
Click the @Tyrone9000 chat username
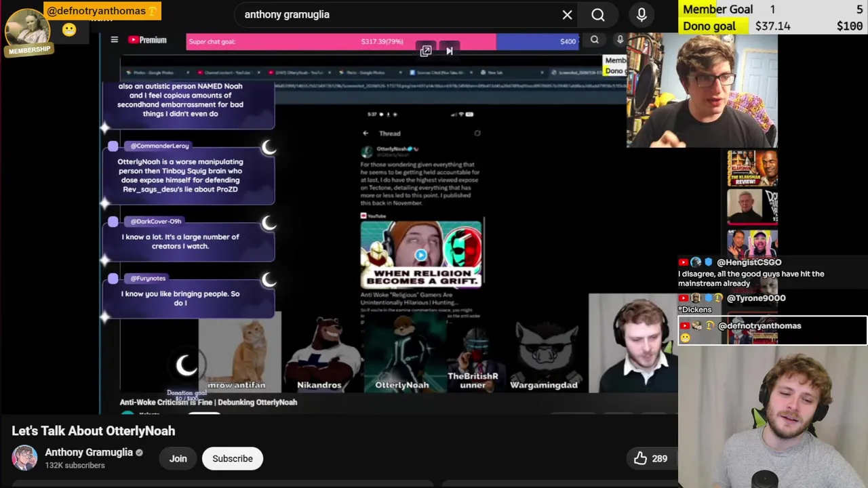(756, 298)
